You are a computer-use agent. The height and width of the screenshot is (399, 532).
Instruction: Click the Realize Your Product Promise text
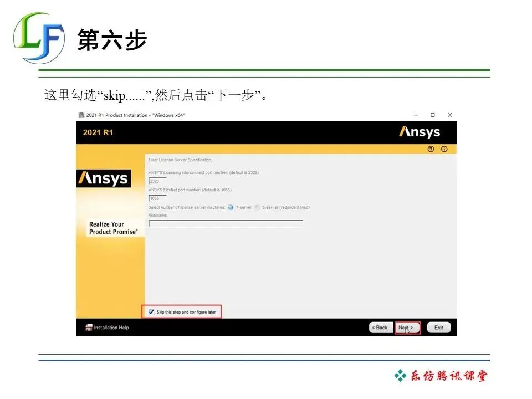click(113, 228)
